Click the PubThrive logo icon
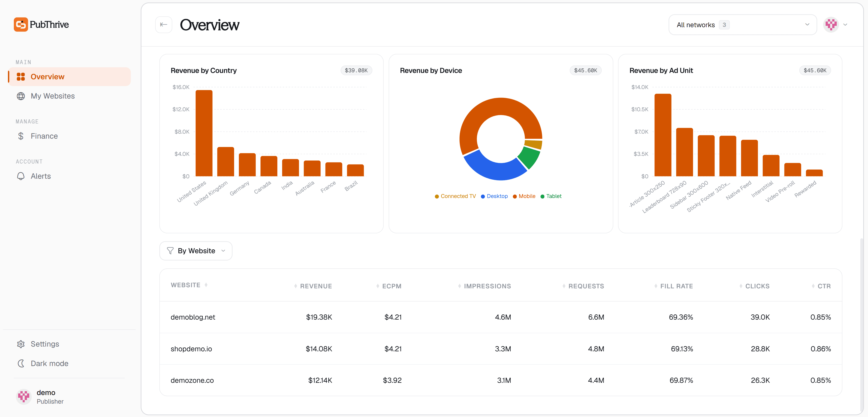 point(21,25)
